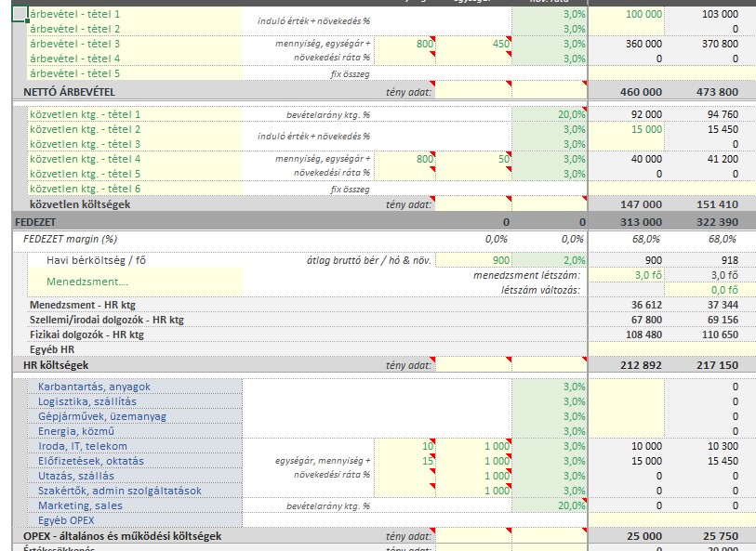Click the 'NETTÓ ÁRBEVÉTEL' row label
This screenshot has width=756, height=551.
69,91
